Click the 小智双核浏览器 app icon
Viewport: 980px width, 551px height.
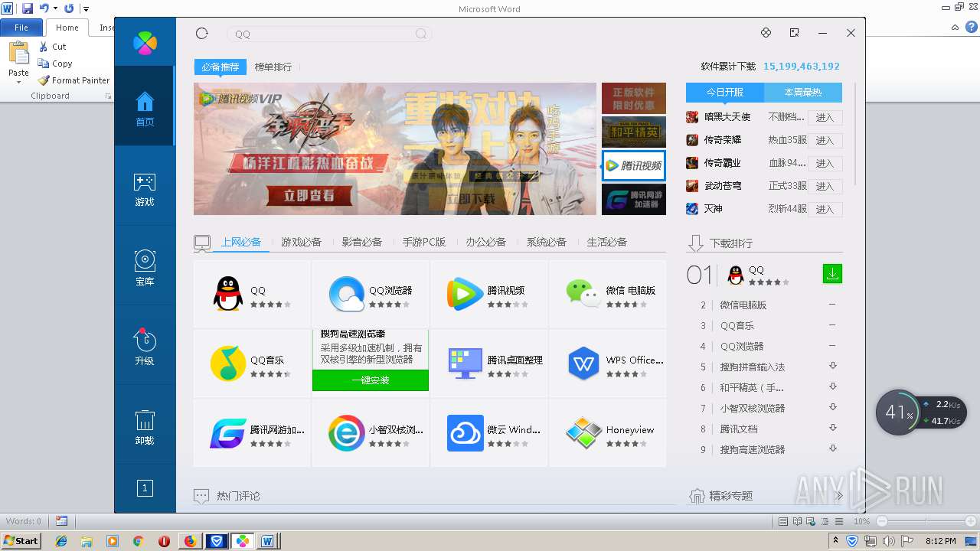point(347,433)
